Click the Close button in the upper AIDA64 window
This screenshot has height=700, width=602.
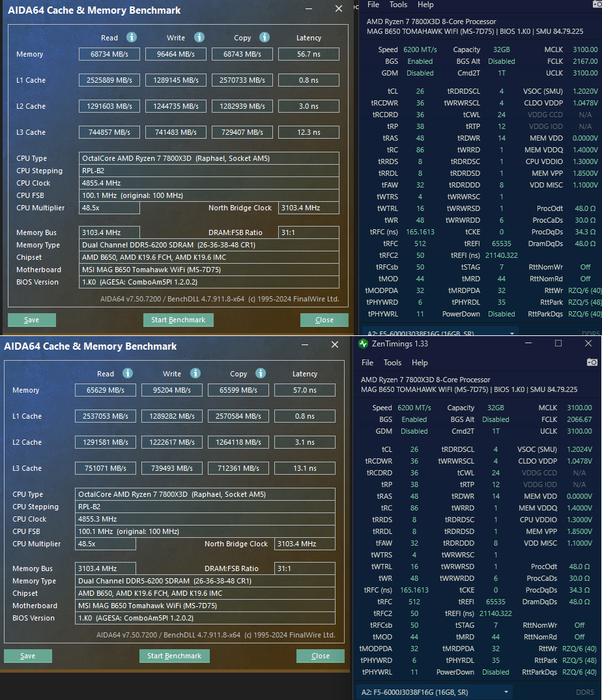(x=324, y=320)
